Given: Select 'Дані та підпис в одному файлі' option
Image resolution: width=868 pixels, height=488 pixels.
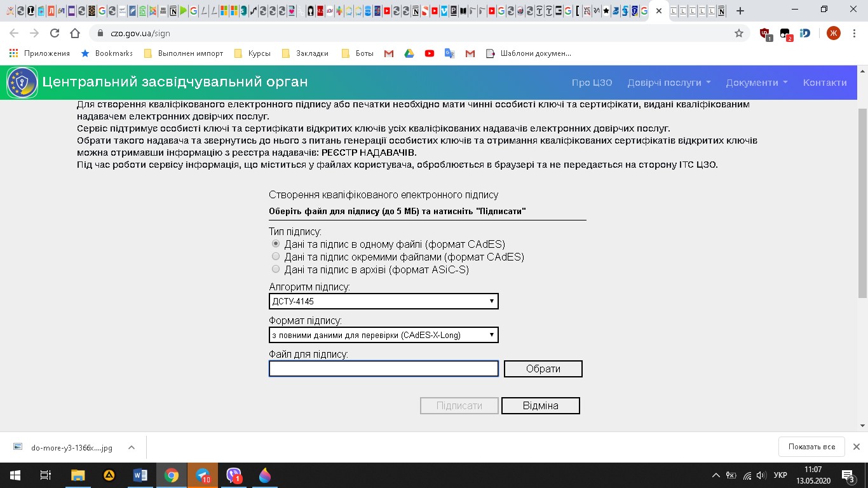Looking at the screenshot, I should click(276, 244).
